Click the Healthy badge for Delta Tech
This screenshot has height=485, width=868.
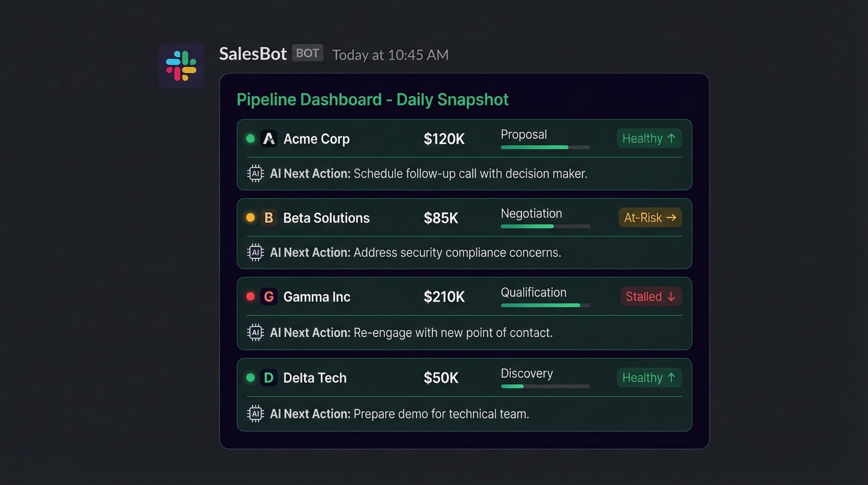point(649,378)
